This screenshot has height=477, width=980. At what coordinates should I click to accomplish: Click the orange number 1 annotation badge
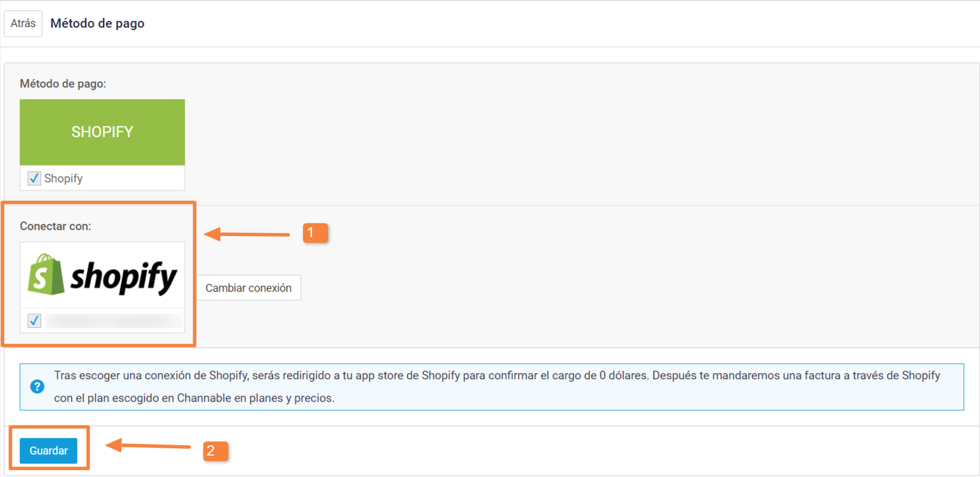[315, 233]
